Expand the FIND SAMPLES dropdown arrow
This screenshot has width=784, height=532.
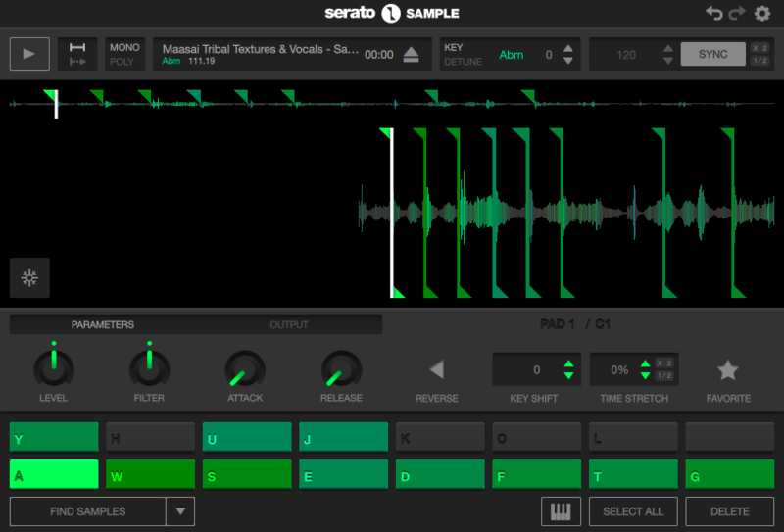click(180, 511)
